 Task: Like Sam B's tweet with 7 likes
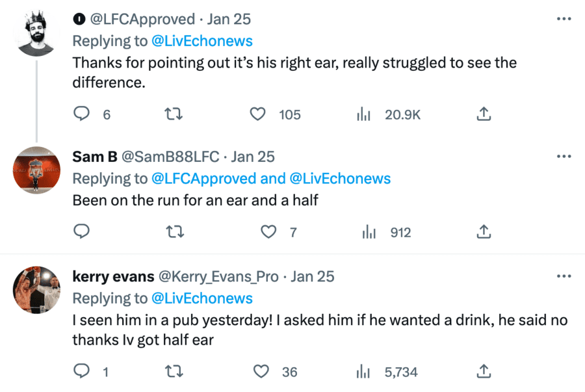267,231
